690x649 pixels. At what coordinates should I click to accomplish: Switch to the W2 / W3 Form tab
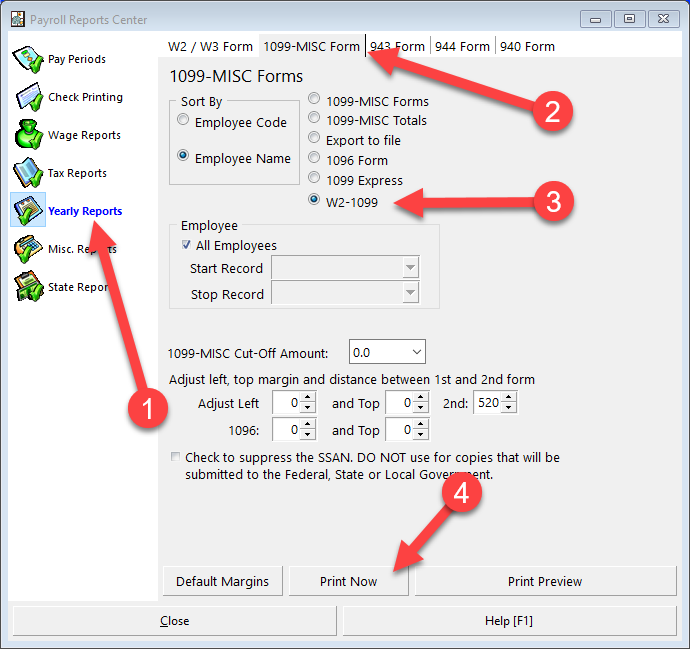coord(210,46)
